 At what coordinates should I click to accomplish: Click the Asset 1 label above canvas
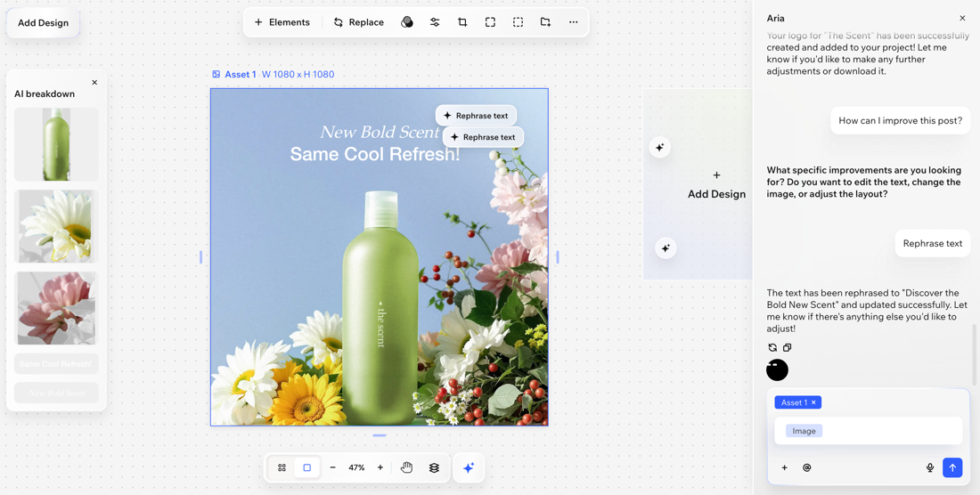click(241, 74)
